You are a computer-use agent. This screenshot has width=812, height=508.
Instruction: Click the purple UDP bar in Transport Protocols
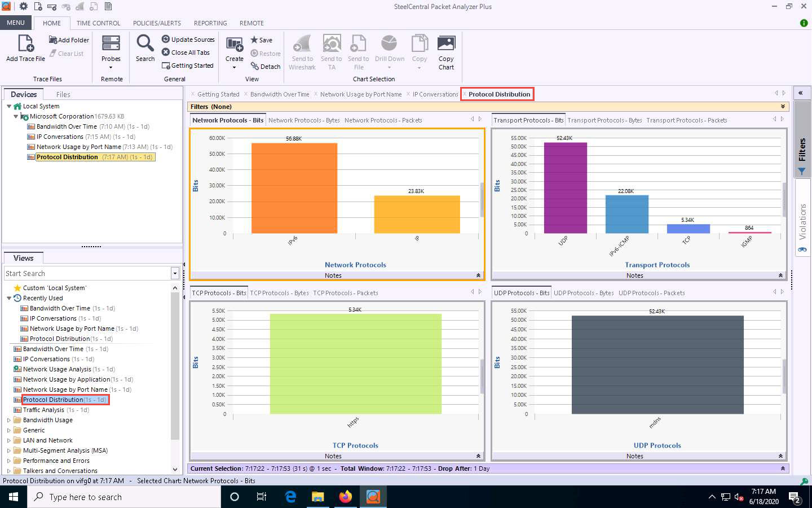tap(565, 188)
